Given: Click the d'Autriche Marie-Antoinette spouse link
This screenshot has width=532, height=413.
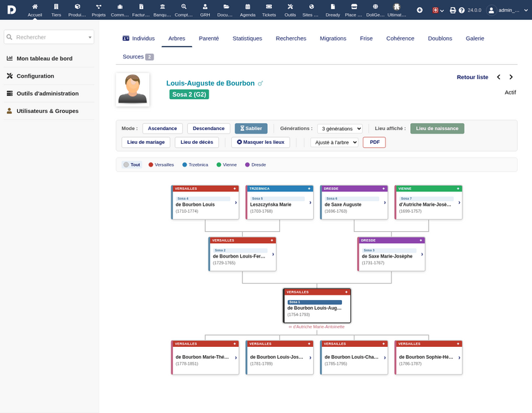Looking at the screenshot, I should pos(317,327).
